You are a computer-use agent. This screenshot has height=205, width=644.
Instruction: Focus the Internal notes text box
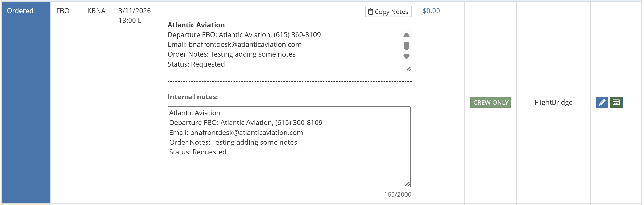coord(289,168)
